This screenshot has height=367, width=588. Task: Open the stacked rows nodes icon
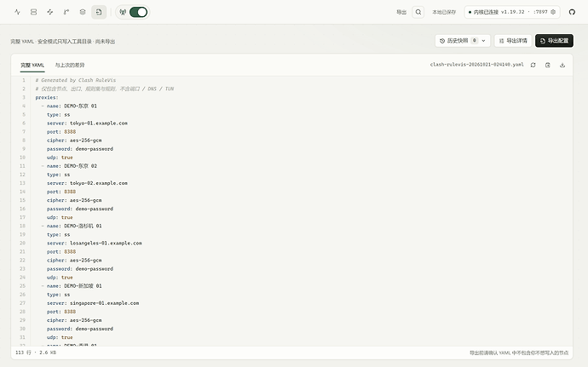[x=34, y=12]
